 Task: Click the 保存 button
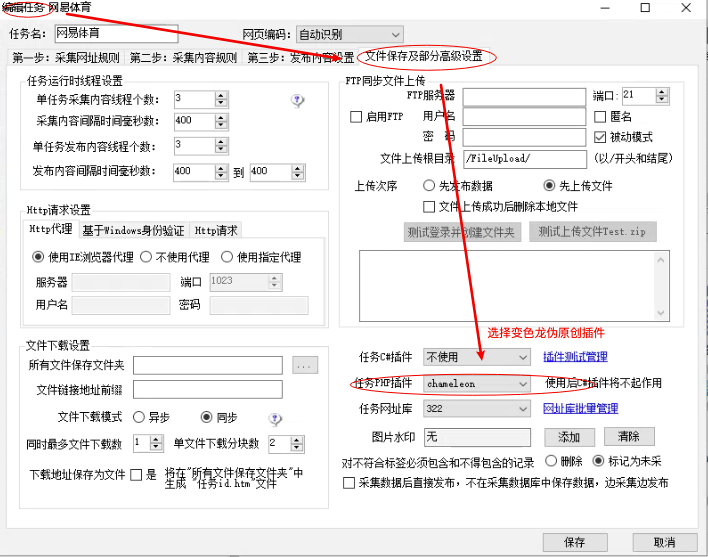pos(574,542)
